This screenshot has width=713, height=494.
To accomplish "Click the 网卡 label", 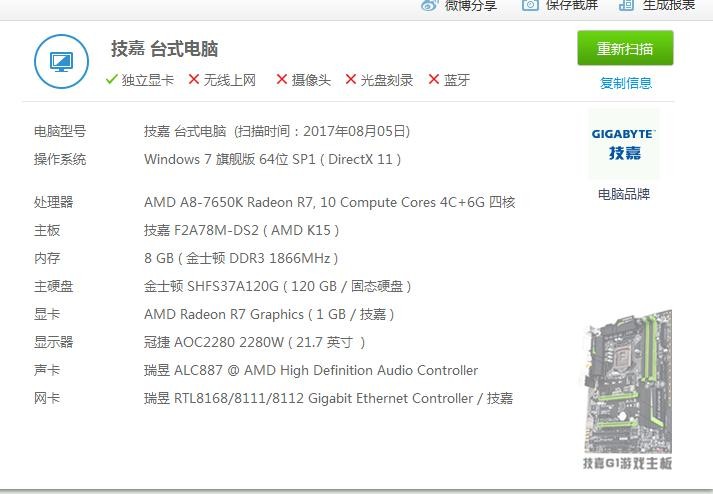I will point(47,398).
